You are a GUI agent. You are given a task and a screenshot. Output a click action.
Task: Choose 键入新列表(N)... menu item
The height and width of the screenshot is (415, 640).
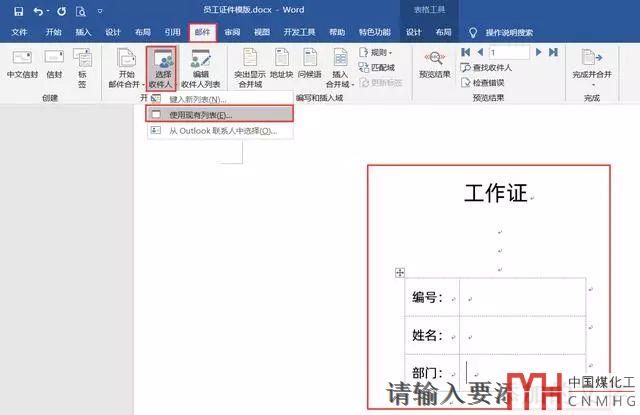[220, 99]
